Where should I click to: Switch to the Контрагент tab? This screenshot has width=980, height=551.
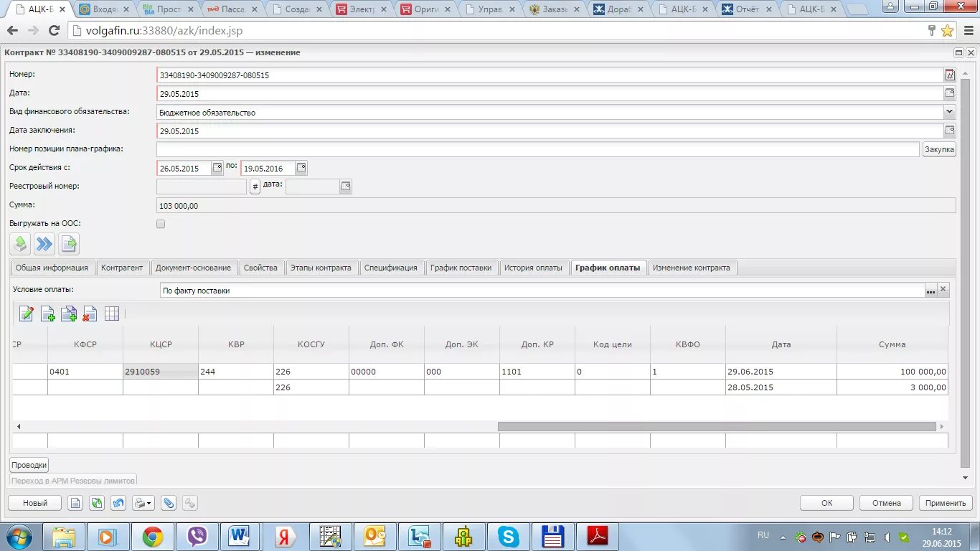coord(122,268)
